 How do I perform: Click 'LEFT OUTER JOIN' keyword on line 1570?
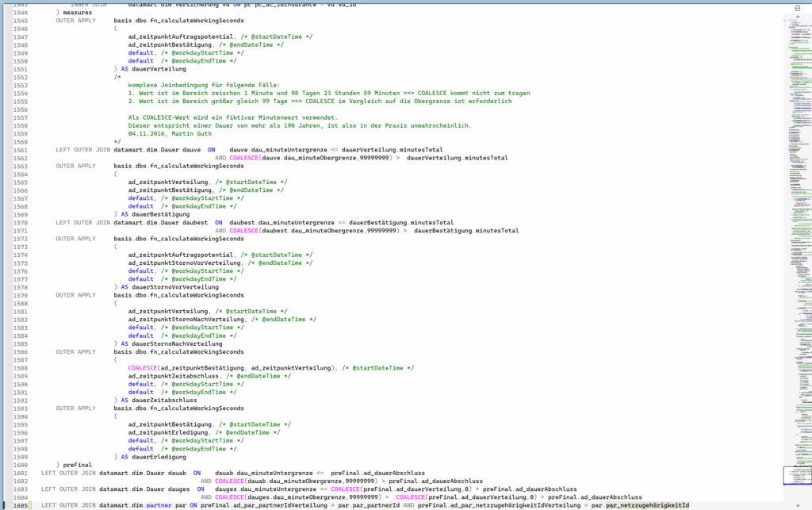pos(82,223)
